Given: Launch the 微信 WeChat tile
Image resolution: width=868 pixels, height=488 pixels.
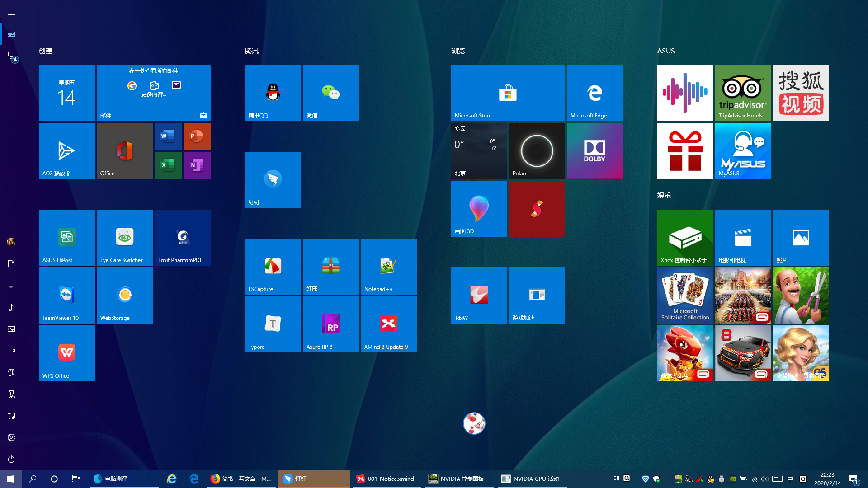Looking at the screenshot, I should (330, 93).
